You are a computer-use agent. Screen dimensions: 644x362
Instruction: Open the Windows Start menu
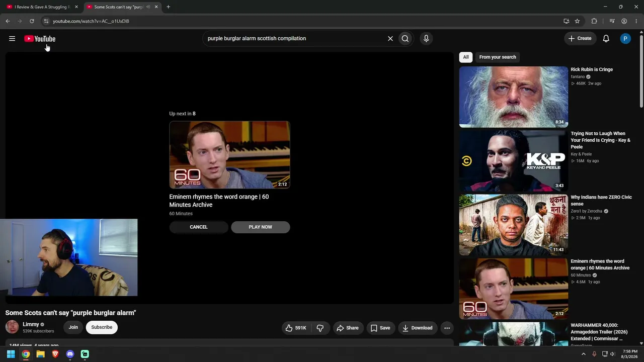tap(11, 354)
